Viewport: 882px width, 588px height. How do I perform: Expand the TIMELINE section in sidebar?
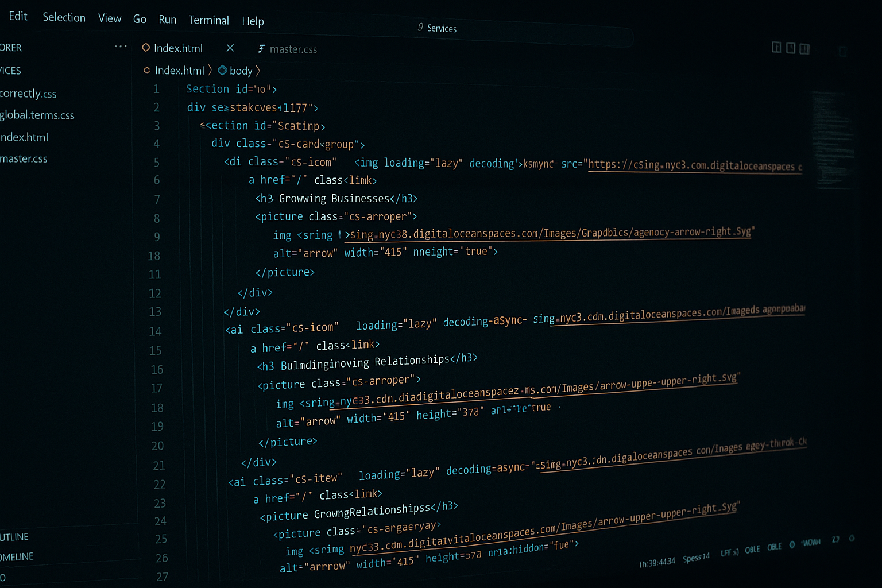(17, 556)
